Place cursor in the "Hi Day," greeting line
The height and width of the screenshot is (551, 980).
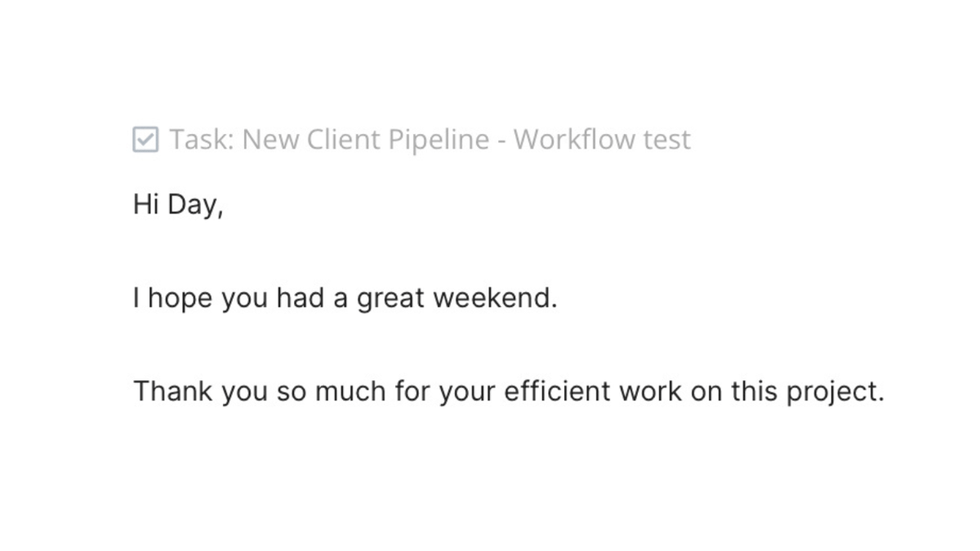tap(178, 205)
